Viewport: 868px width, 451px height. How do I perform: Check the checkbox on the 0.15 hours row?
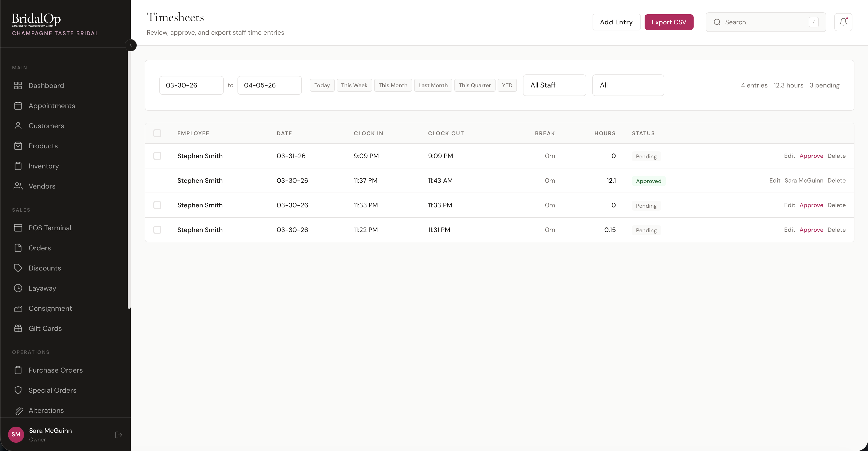click(x=157, y=230)
